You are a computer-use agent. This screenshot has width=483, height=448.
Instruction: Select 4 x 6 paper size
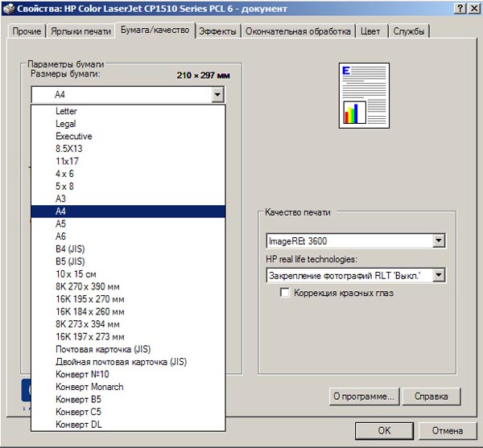point(128,174)
